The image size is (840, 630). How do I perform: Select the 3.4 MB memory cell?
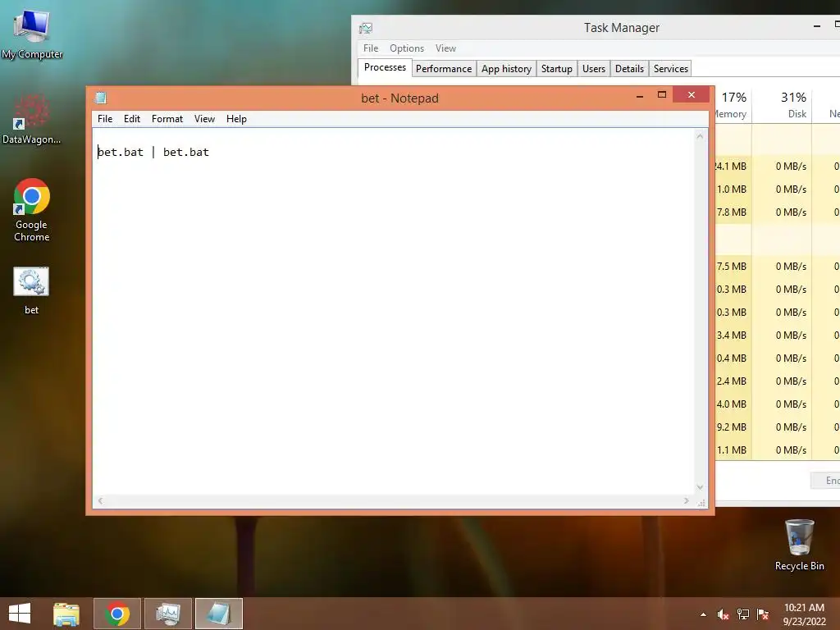click(x=733, y=336)
